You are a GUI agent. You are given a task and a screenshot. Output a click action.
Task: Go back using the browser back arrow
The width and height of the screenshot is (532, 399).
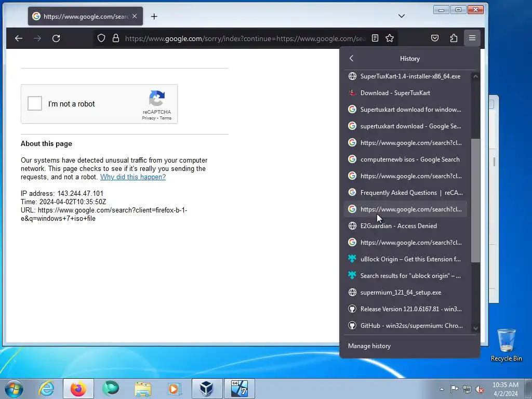pyautogui.click(x=19, y=38)
